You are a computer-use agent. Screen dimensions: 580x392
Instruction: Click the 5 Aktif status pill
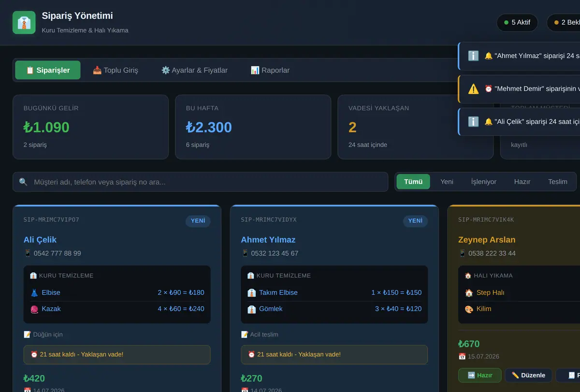point(517,23)
